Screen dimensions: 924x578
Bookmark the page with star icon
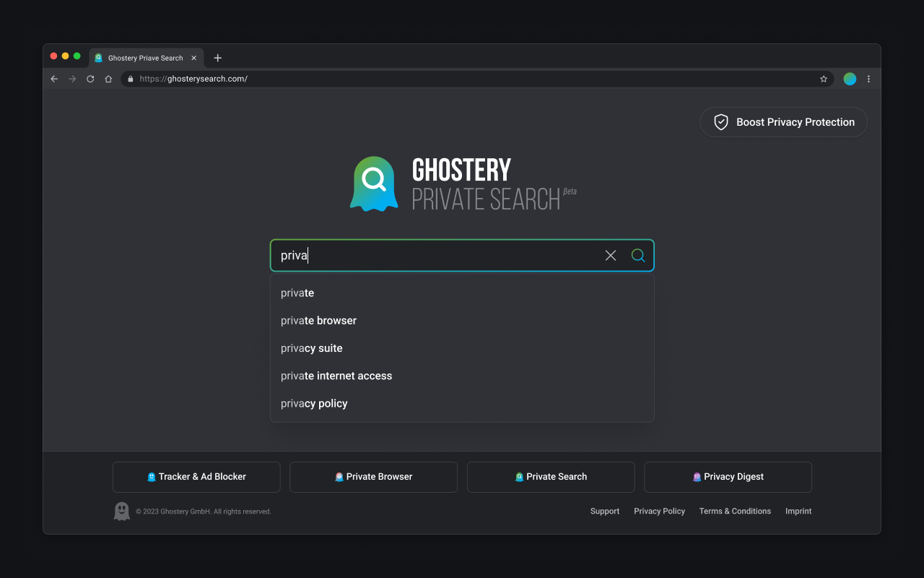tap(824, 79)
